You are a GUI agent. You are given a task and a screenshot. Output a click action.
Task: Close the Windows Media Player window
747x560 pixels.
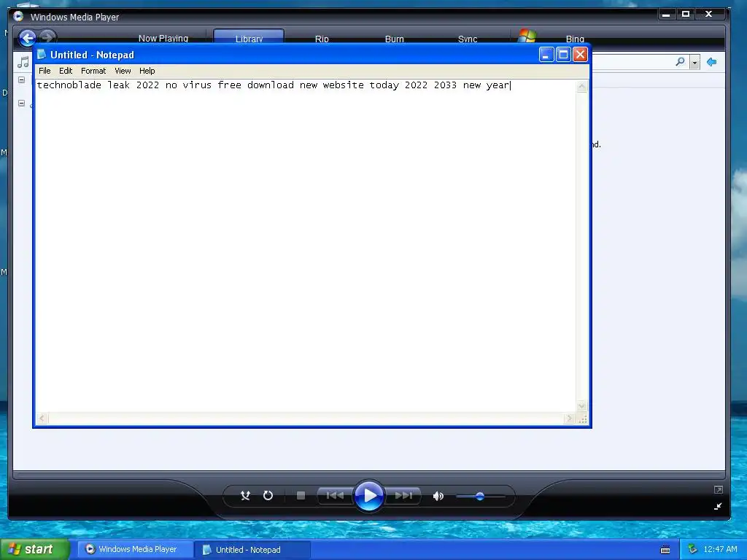(709, 15)
